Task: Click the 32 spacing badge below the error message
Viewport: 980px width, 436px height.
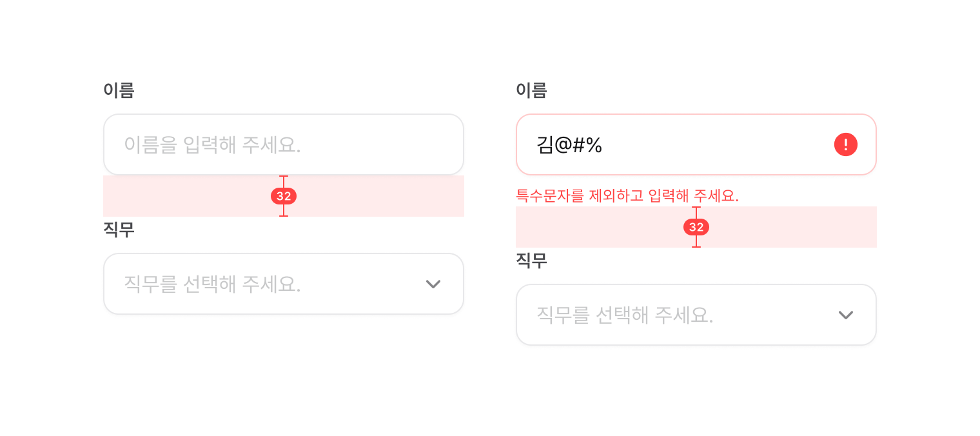Action: (x=696, y=227)
